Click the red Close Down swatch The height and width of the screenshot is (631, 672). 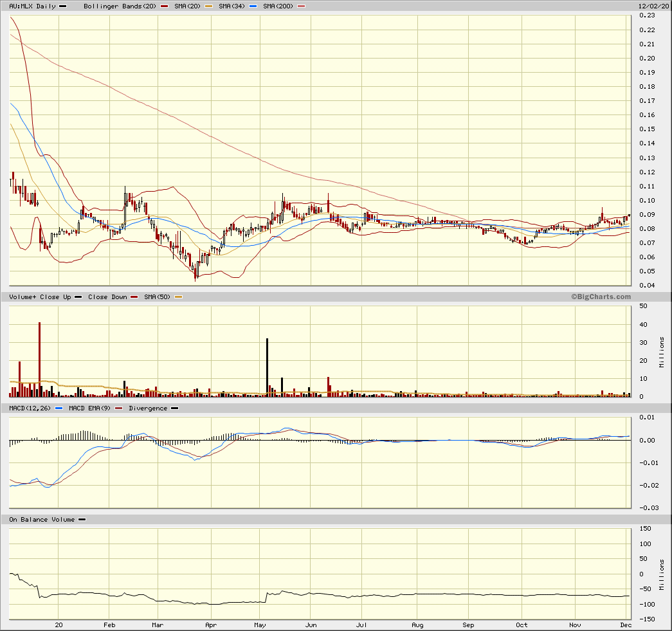(x=134, y=297)
